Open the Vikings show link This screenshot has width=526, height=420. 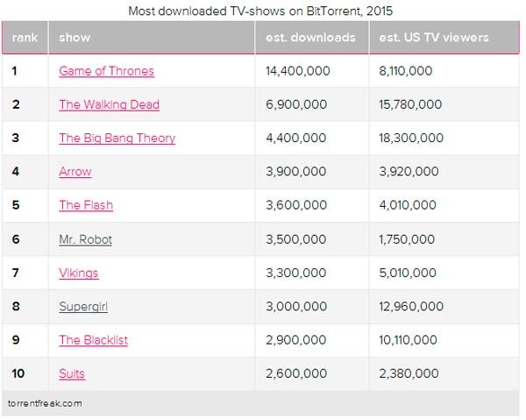pyautogui.click(x=79, y=273)
